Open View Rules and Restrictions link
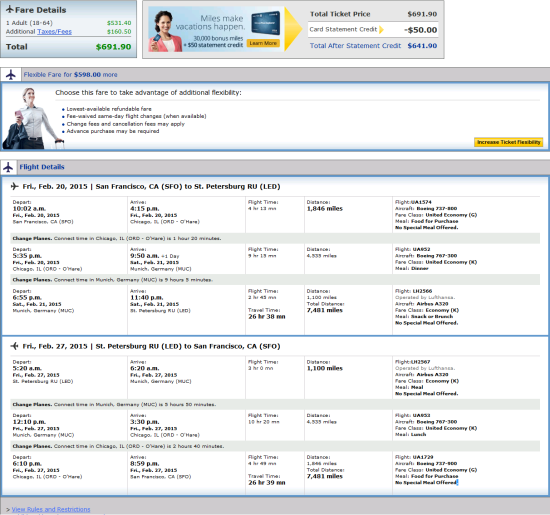 pos(51,509)
